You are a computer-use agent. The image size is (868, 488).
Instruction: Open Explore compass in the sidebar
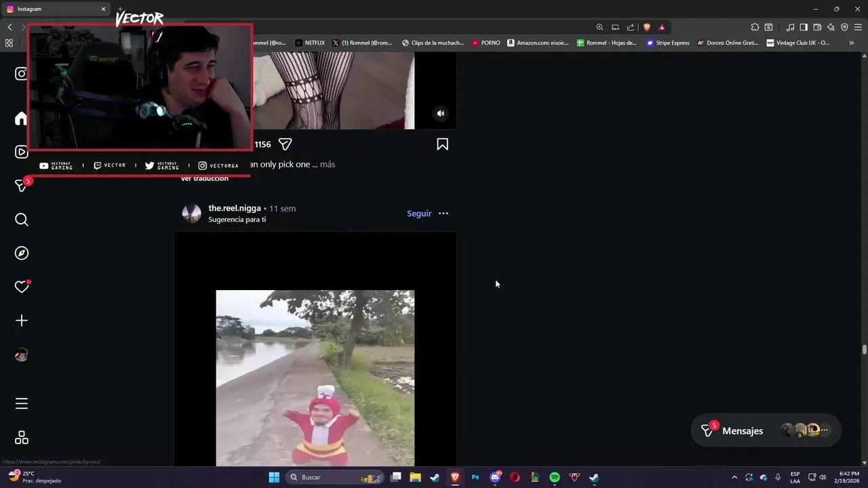tap(22, 253)
